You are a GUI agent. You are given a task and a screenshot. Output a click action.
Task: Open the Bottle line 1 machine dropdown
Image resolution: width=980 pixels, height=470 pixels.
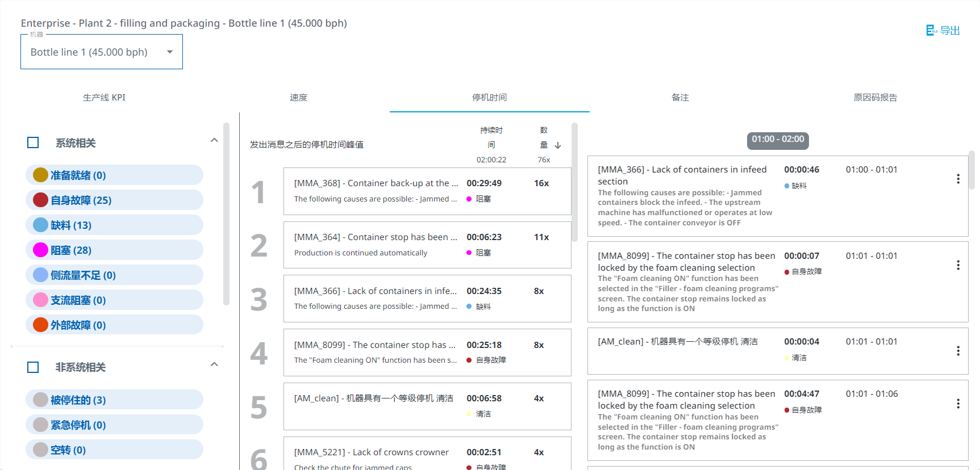102,52
